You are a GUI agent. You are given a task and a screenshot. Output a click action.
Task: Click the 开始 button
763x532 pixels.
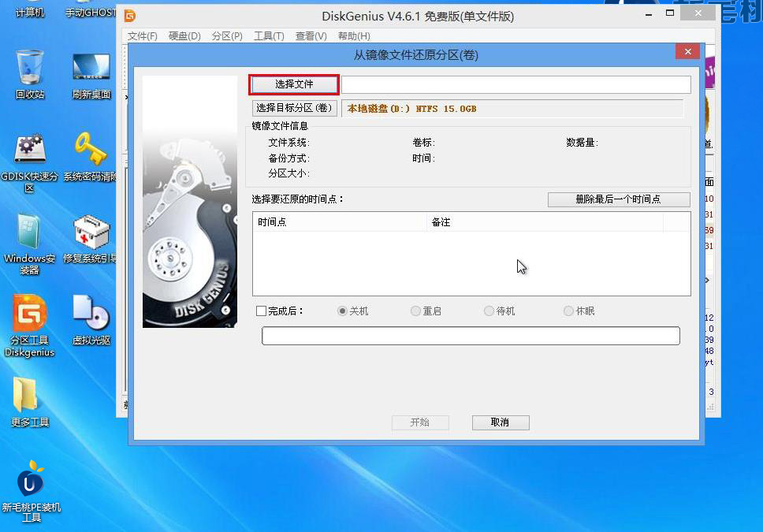tap(420, 422)
